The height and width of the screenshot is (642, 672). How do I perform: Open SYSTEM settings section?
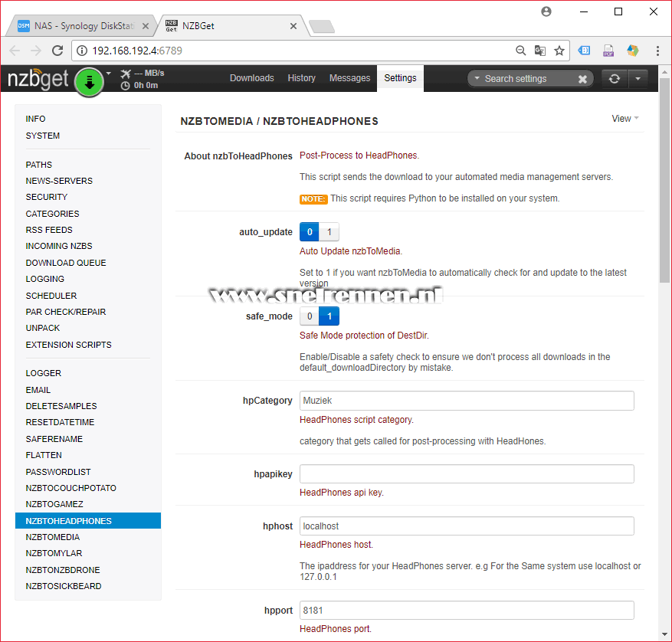(42, 136)
